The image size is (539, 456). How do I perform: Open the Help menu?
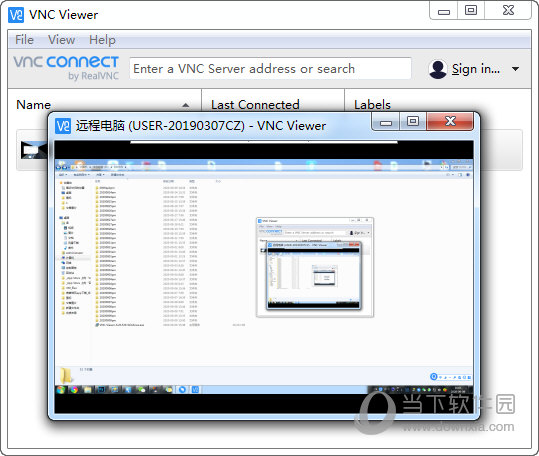(x=102, y=40)
